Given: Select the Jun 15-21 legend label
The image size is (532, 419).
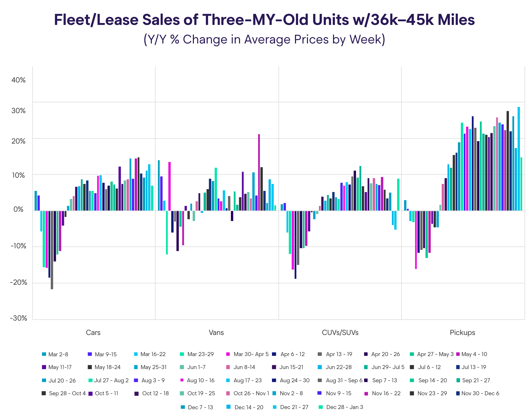Looking at the screenshot, I should pos(291,367).
